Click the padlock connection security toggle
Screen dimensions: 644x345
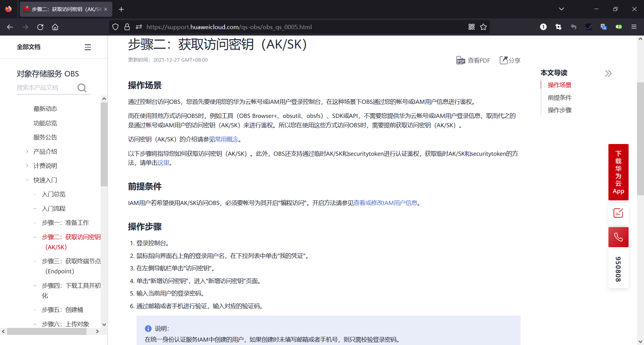coord(127,27)
